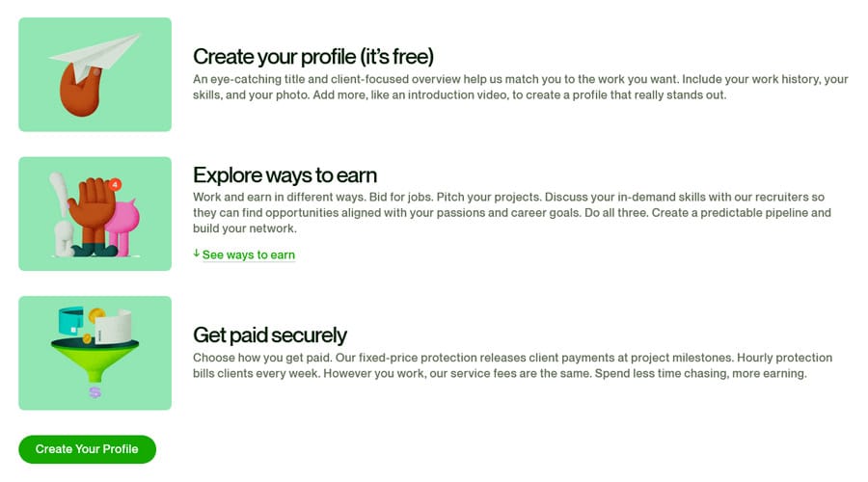Screen dimensions: 868x482
Task: Click the white receipt paper in funnel
Action: (118, 326)
